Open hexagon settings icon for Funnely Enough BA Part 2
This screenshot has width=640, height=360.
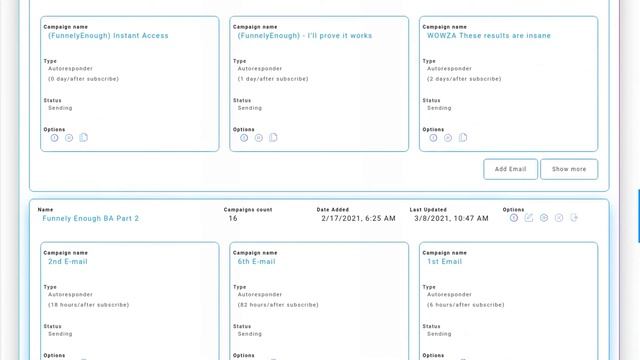pos(544,218)
